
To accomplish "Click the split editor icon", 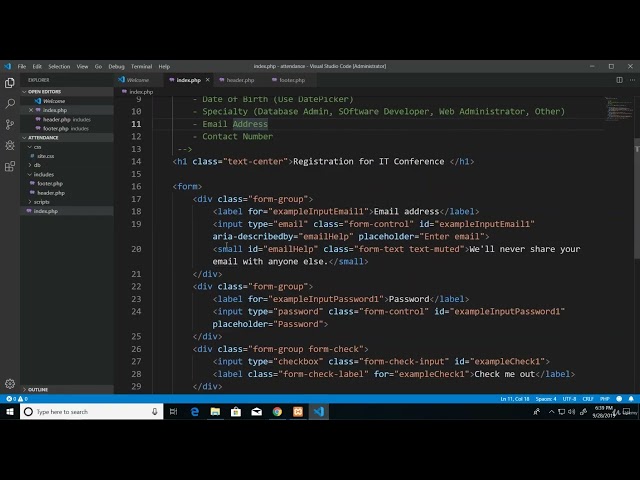I will tap(619, 80).
